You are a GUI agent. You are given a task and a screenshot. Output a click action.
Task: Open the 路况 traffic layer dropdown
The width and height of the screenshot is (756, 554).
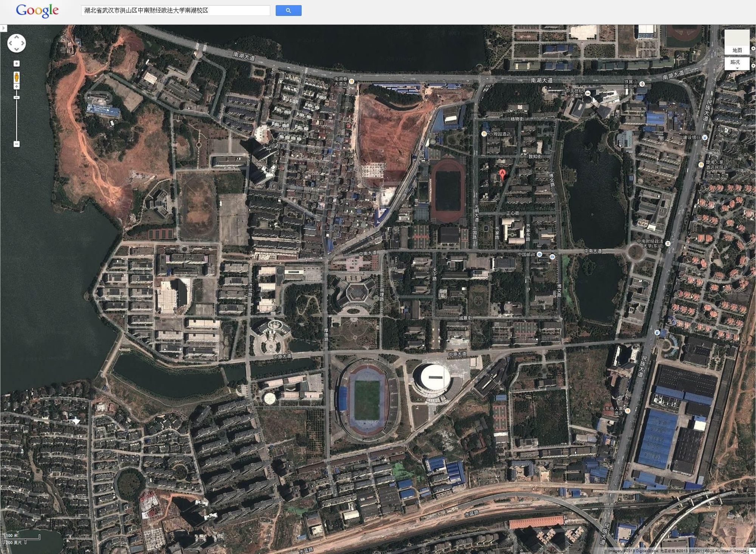click(737, 64)
